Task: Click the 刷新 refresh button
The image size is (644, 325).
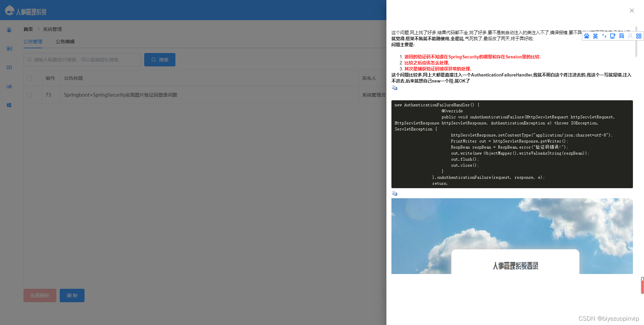Action: point(72,295)
